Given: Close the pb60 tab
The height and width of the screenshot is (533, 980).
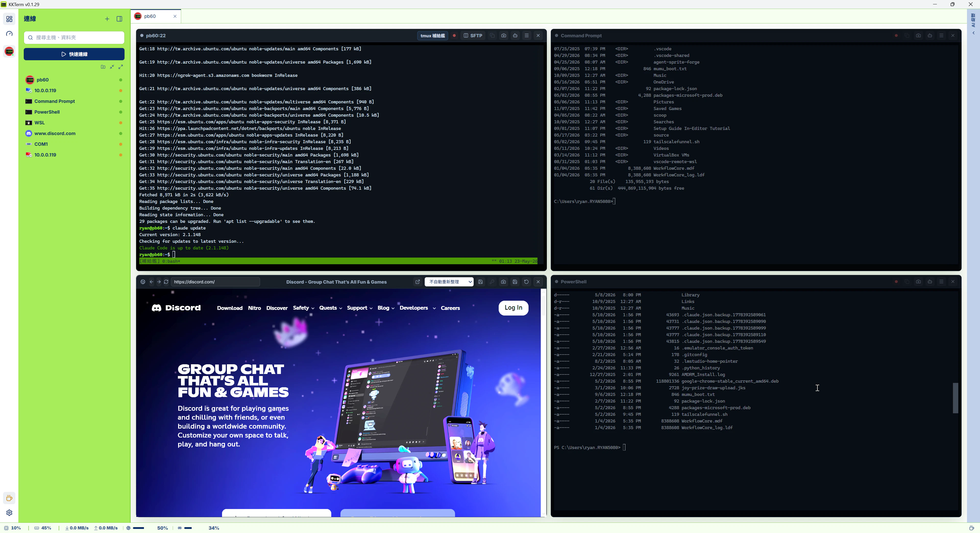Looking at the screenshot, I should (x=175, y=16).
